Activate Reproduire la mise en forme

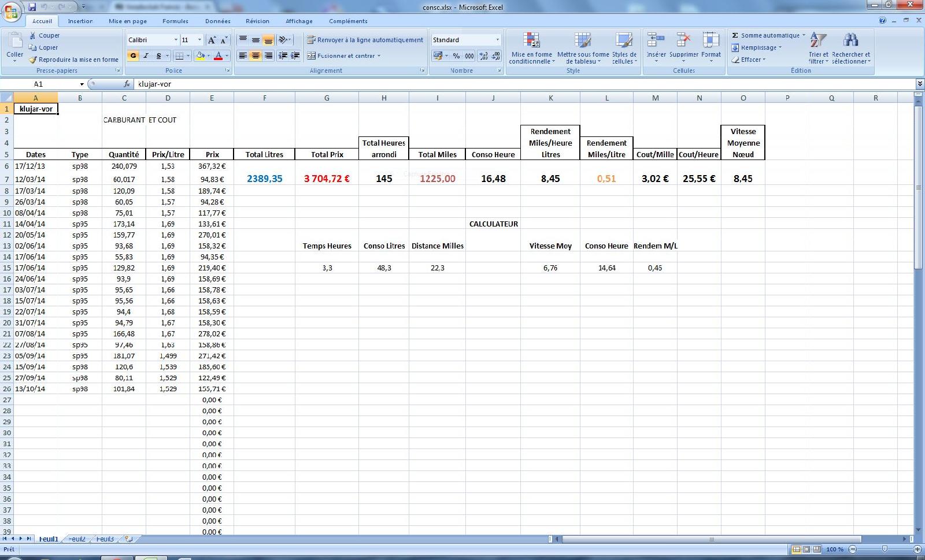click(73, 60)
